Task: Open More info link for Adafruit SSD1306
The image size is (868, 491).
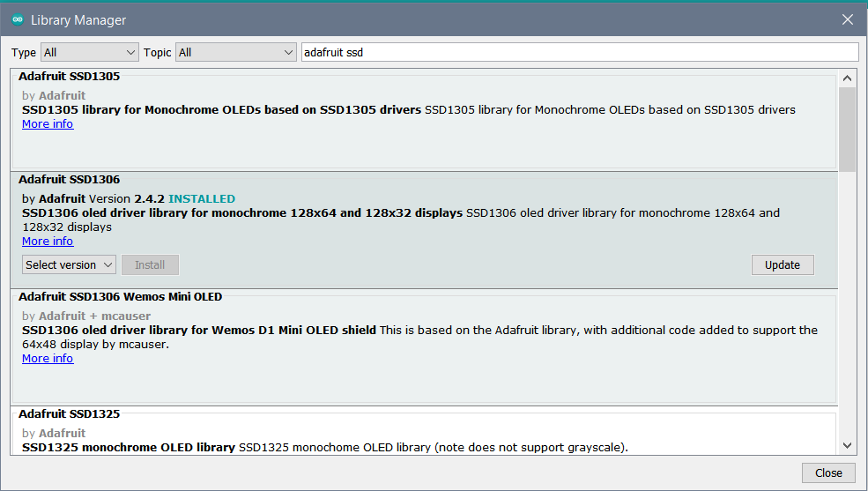Action: [48, 242]
